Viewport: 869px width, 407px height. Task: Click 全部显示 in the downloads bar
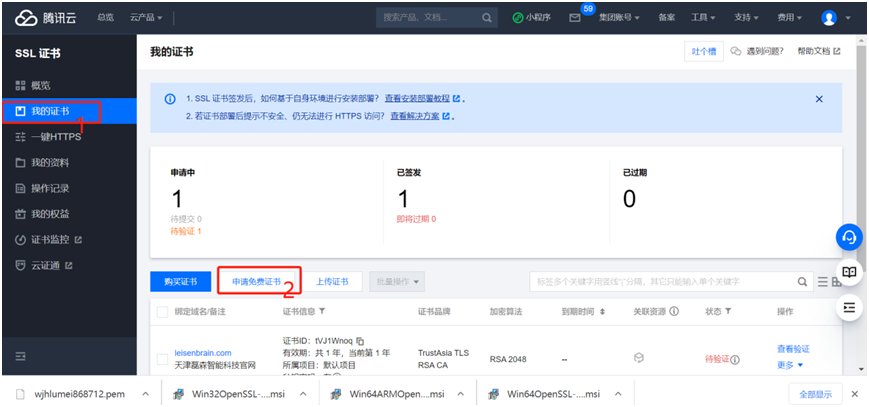click(815, 394)
